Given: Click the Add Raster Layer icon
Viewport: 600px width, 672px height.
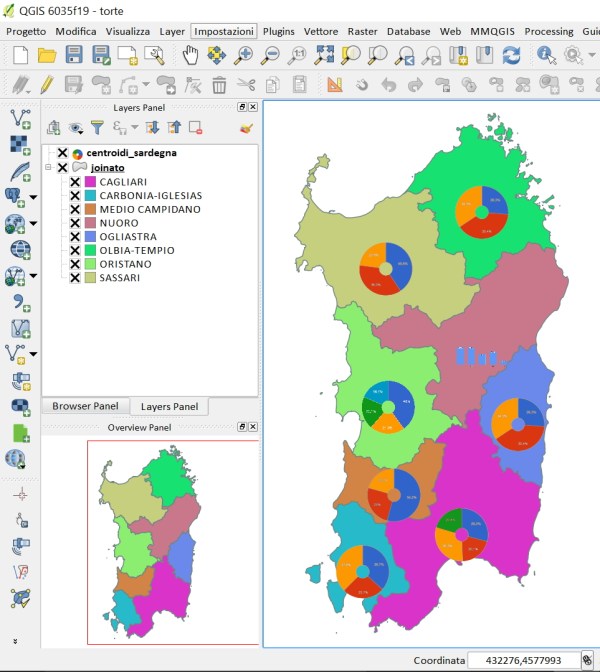Looking at the screenshot, I should pyautogui.click(x=19, y=145).
